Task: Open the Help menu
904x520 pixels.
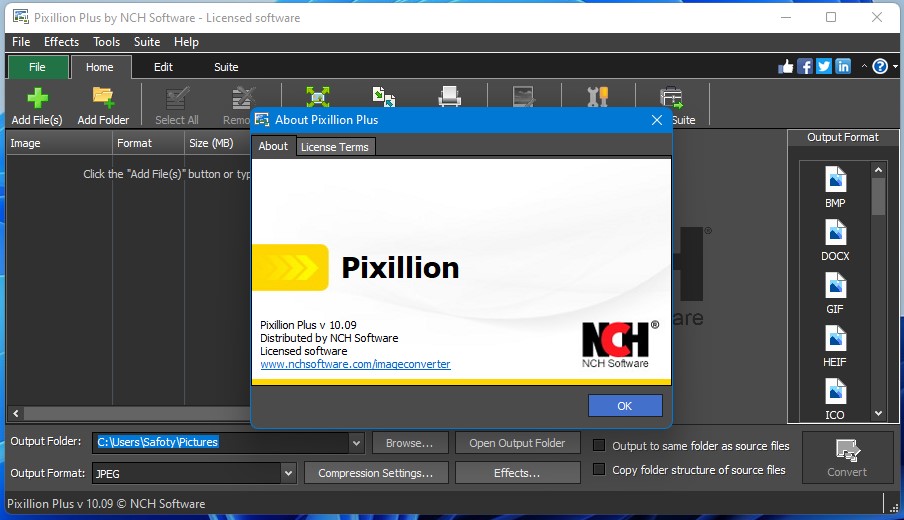Action: [x=186, y=42]
